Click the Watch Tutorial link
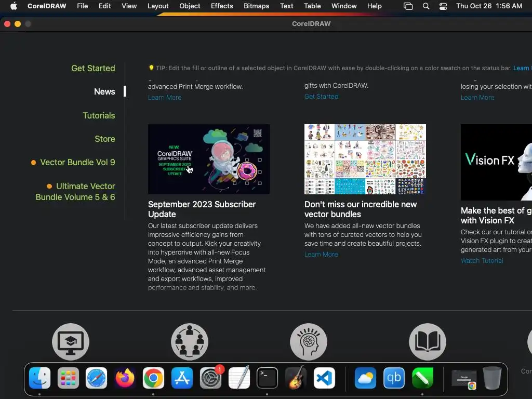Viewport: 532px width, 399px height. [482, 261]
